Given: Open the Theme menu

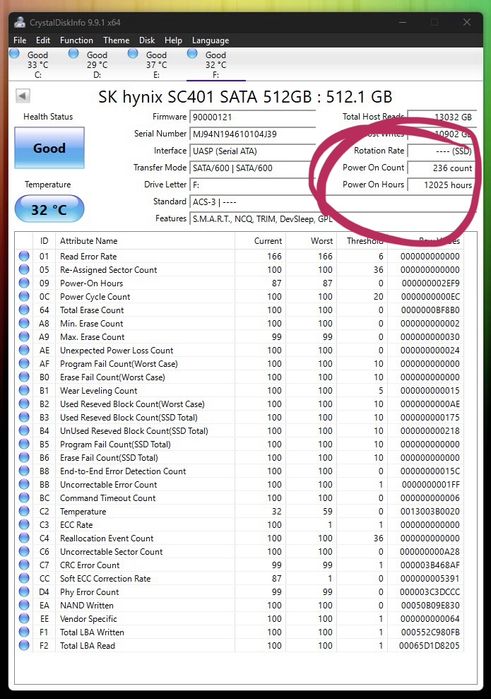Looking at the screenshot, I should tap(116, 40).
